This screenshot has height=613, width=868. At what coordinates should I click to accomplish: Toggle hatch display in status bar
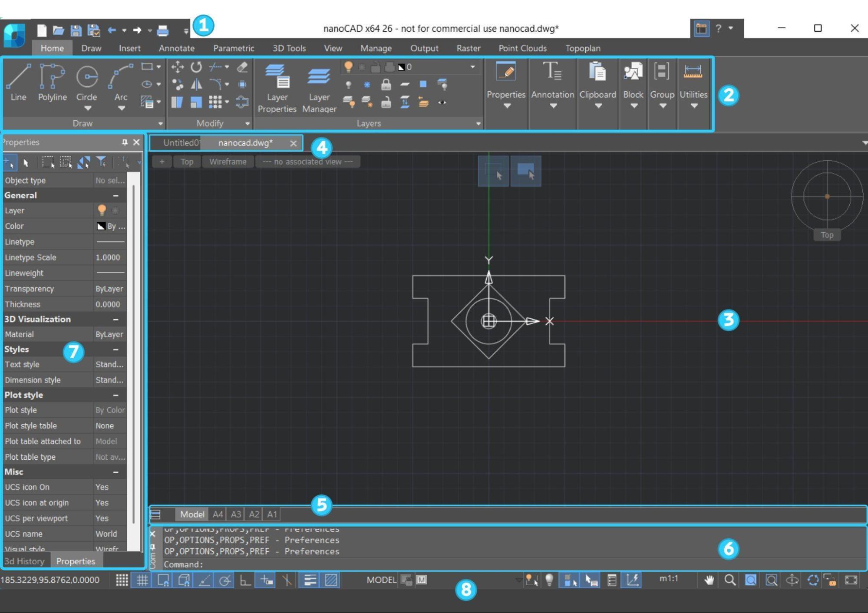click(331, 580)
